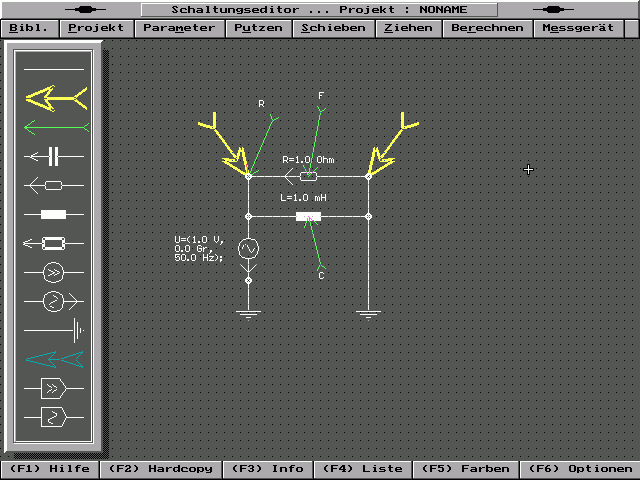Click the F1 Hilfe button
The image size is (640, 480).
click(49, 469)
